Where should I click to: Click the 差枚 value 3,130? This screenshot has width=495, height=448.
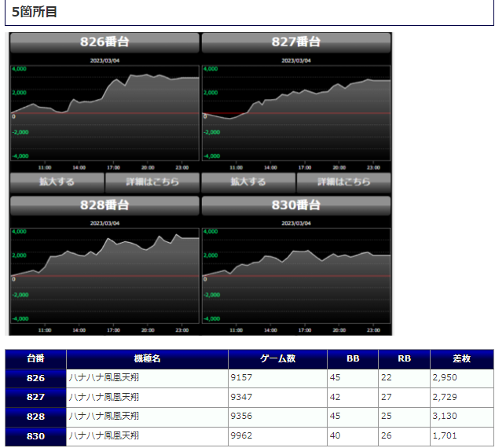pos(445,416)
